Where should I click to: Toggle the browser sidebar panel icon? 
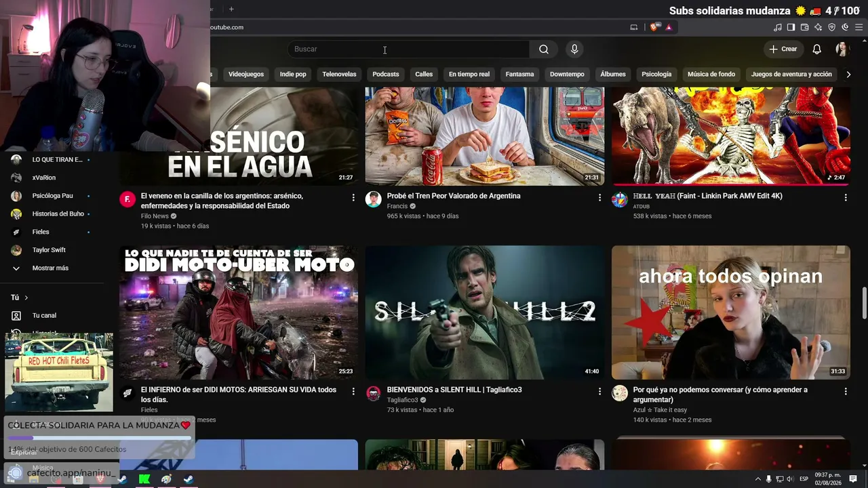click(x=791, y=27)
